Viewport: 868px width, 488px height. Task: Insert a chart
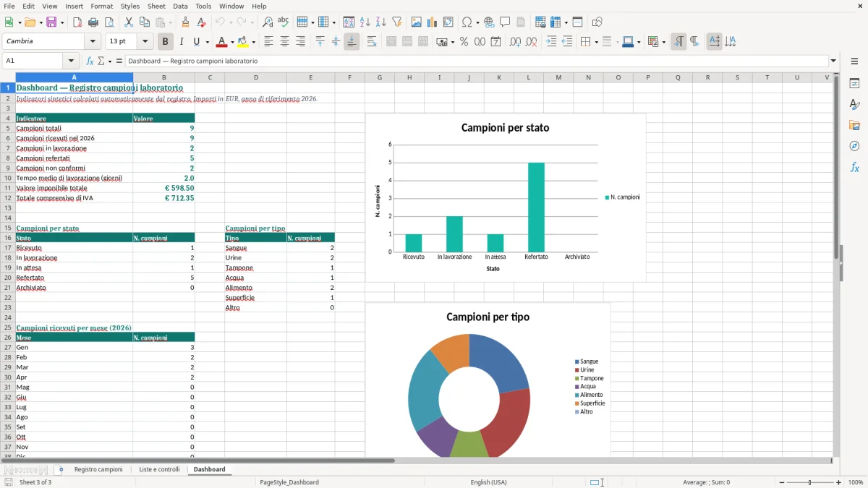pos(433,22)
